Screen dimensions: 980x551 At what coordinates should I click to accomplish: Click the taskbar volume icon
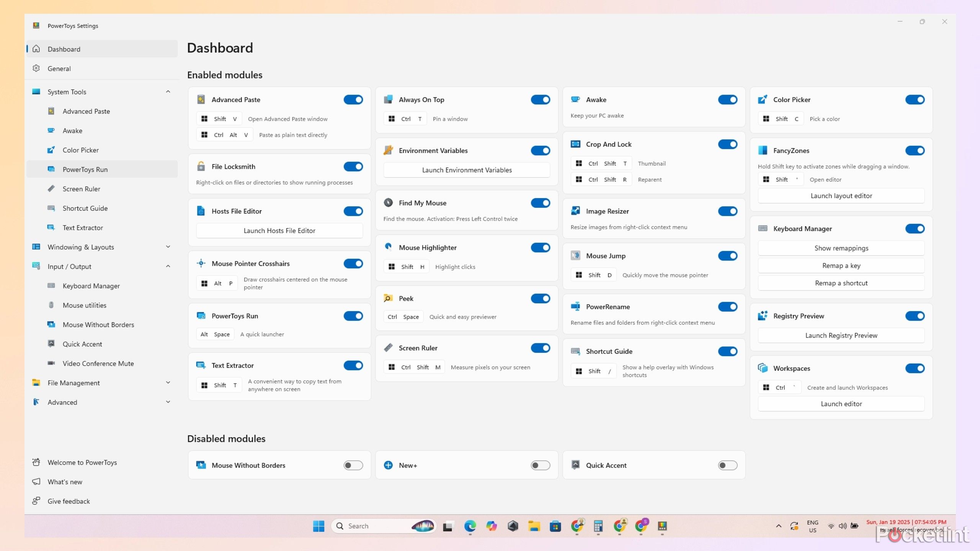[843, 526]
